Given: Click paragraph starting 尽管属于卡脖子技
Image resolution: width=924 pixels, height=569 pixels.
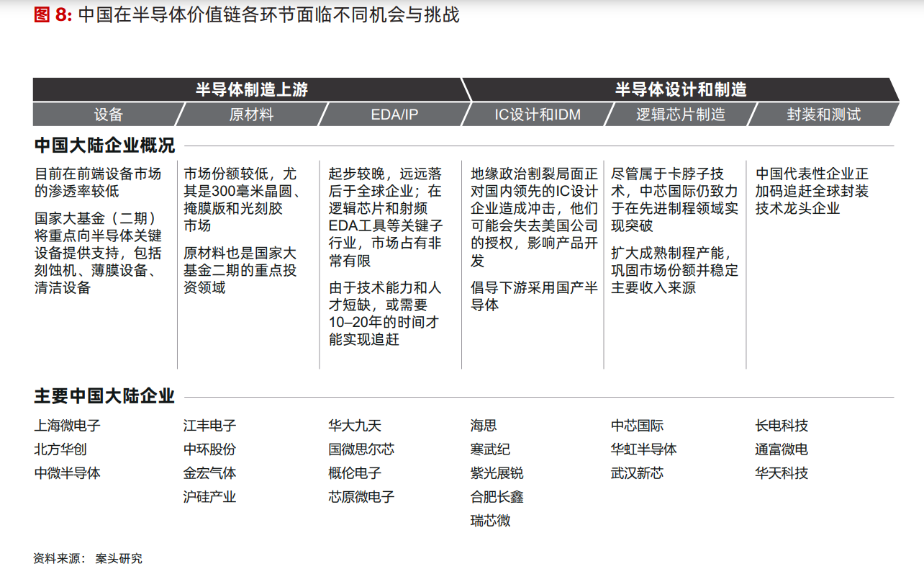Looking at the screenshot, I should (x=675, y=200).
